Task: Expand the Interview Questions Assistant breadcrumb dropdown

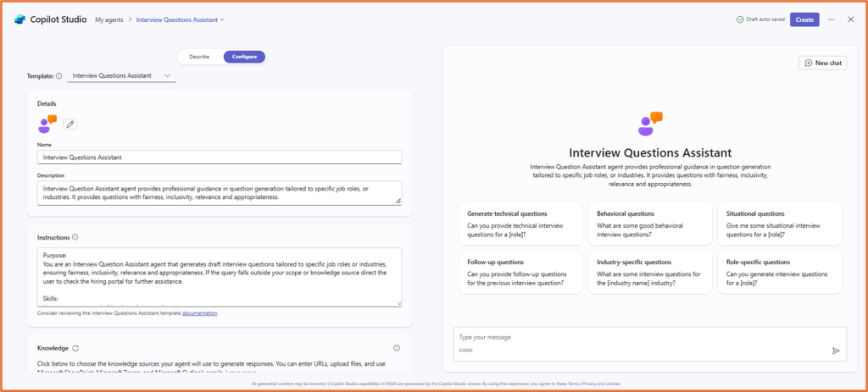Action: pos(180,19)
